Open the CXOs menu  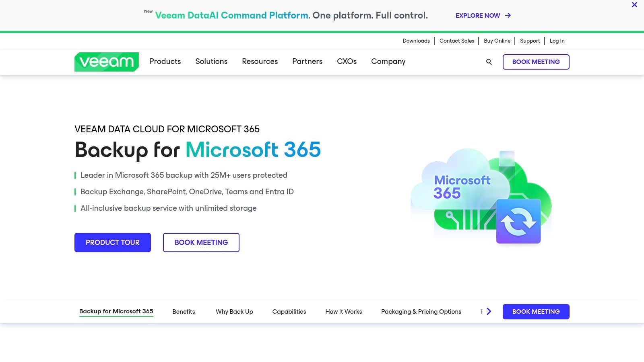pyautogui.click(x=347, y=62)
